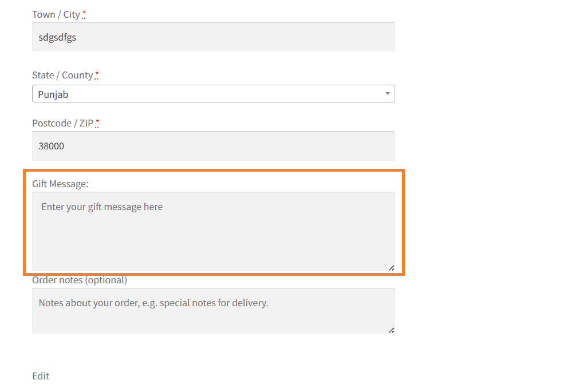Image resolution: width=579 pixels, height=392 pixels.
Task: Expand the State / County dropdown arrow
Action: pos(387,93)
